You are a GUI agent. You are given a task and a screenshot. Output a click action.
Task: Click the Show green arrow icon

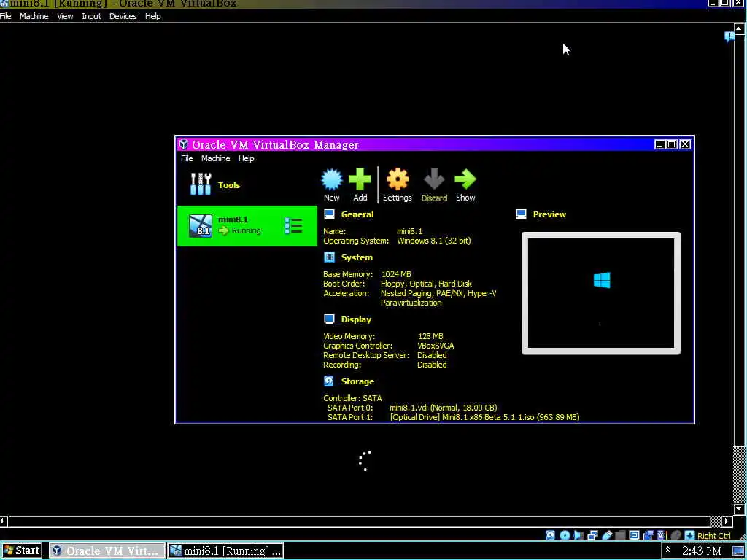tap(465, 179)
